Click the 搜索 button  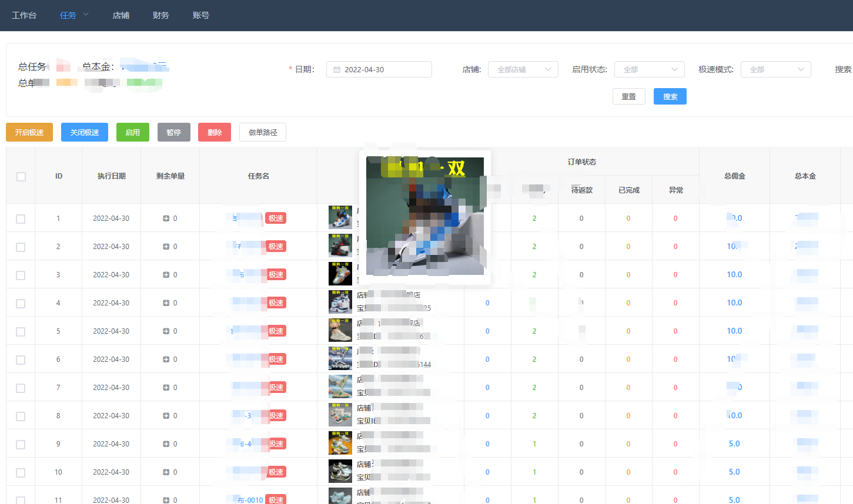click(670, 96)
